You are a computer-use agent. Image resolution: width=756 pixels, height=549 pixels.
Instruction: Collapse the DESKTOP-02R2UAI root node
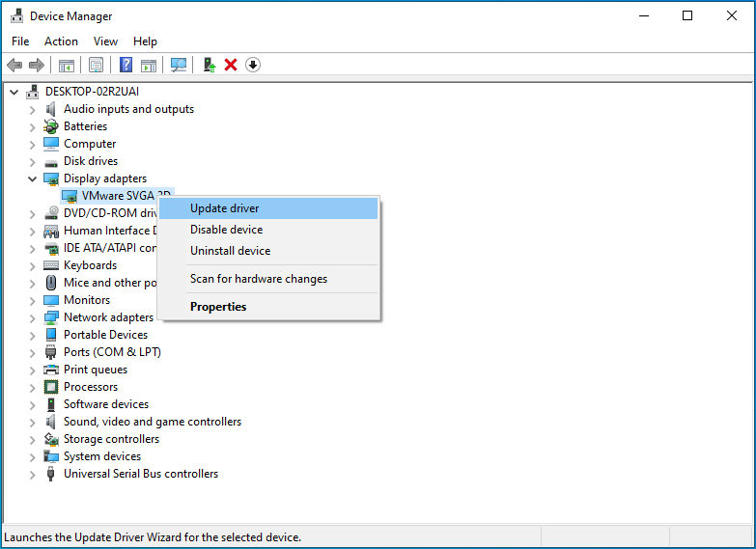click(14, 92)
